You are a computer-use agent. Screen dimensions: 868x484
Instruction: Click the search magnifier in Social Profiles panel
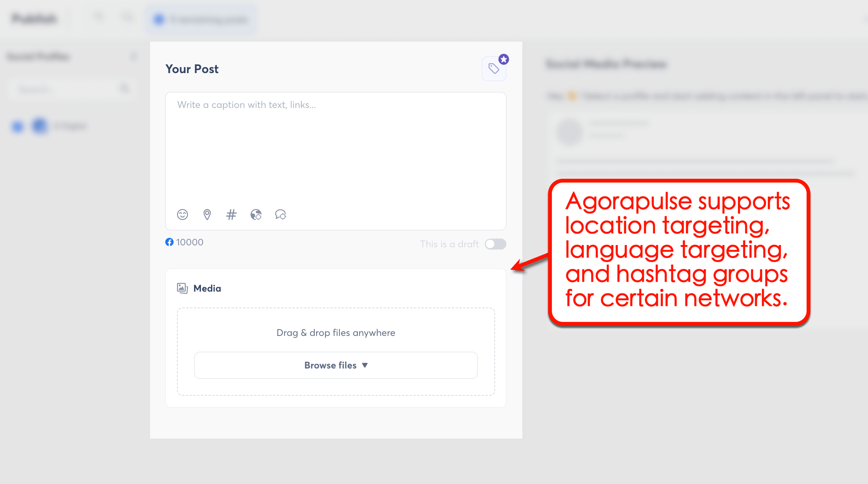pos(124,88)
